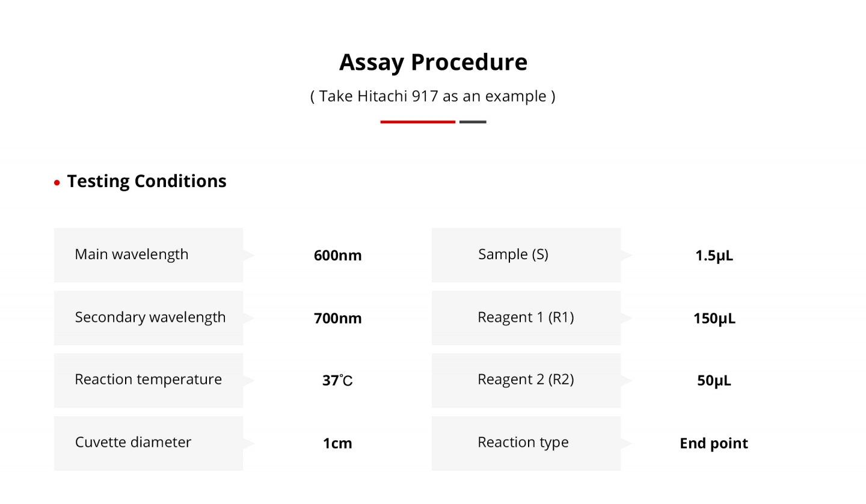Select the 1.5µL sample volume
Viewport: 866px width, 504px height.
click(x=714, y=256)
